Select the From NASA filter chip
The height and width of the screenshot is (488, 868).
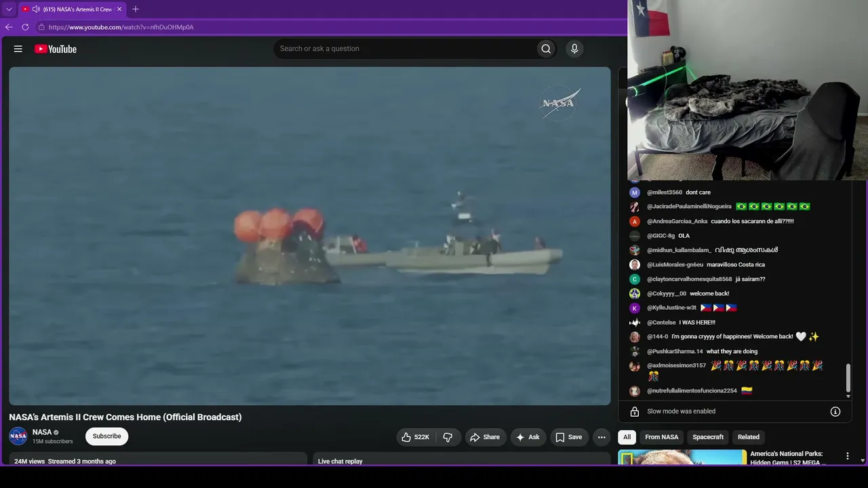(662, 437)
